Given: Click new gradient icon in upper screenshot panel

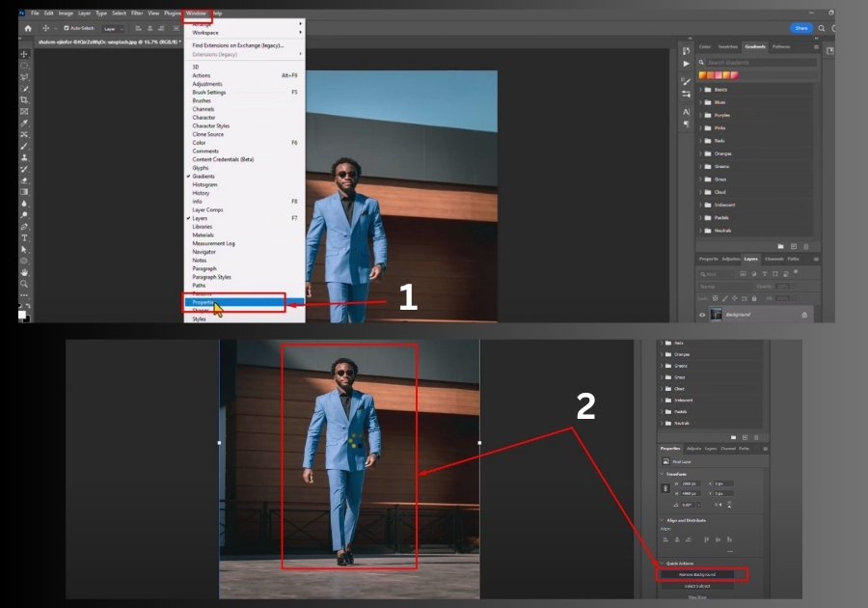Looking at the screenshot, I should (x=794, y=246).
